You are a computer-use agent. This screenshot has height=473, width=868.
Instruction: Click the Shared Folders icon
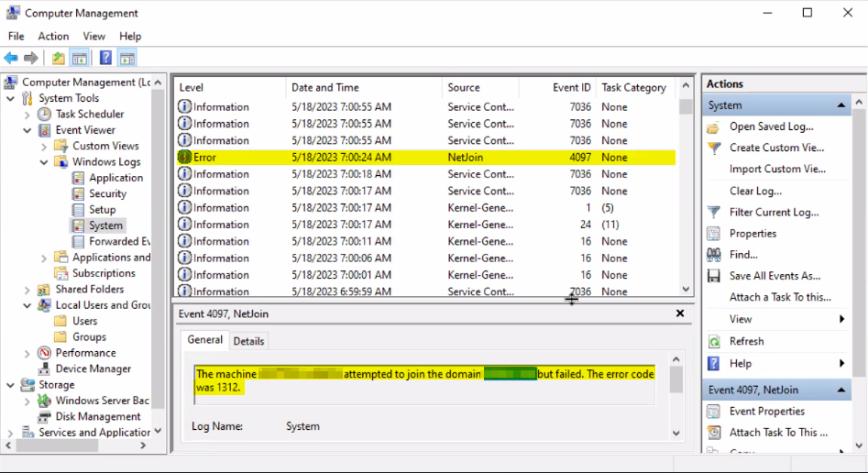coord(44,289)
